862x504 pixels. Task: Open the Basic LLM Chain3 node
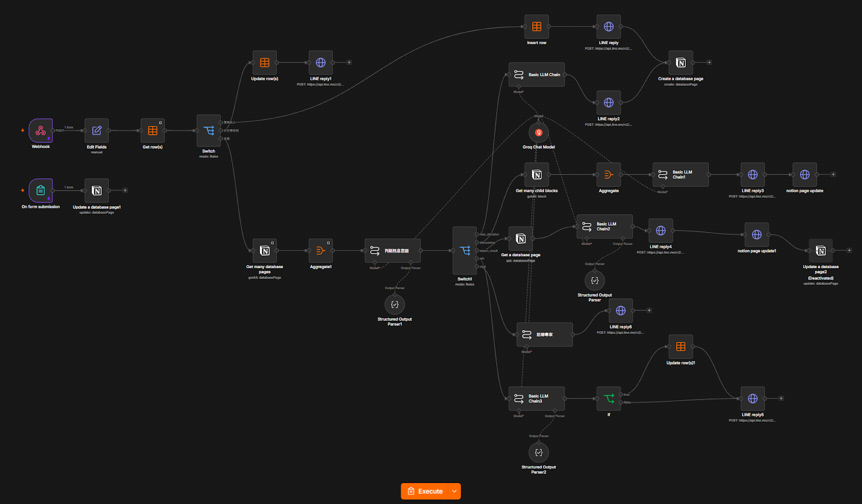(537, 398)
